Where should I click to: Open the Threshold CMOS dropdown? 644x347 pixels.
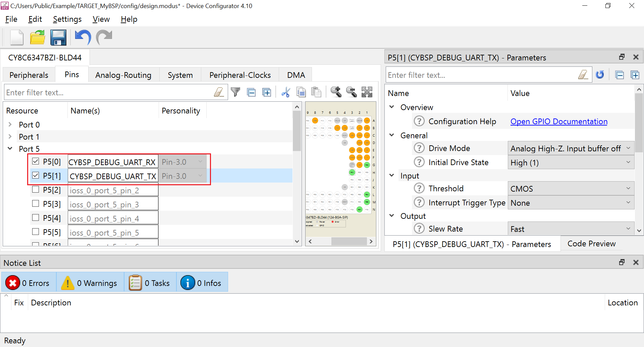click(571, 189)
